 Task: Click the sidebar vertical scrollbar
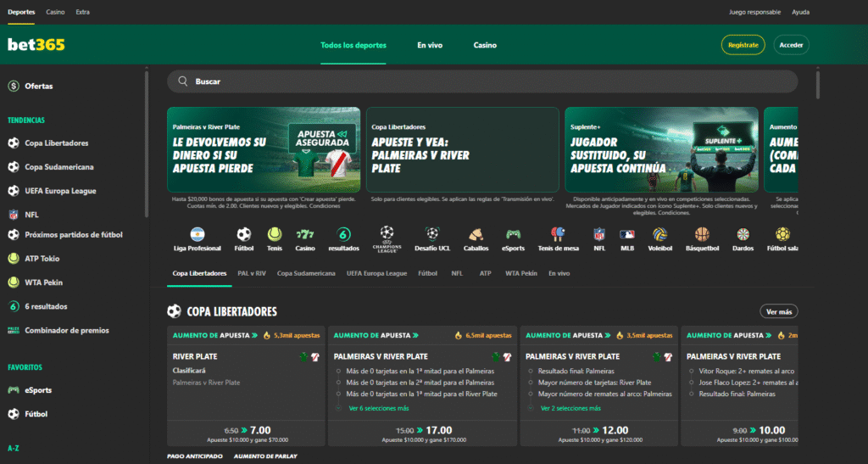click(x=146, y=143)
